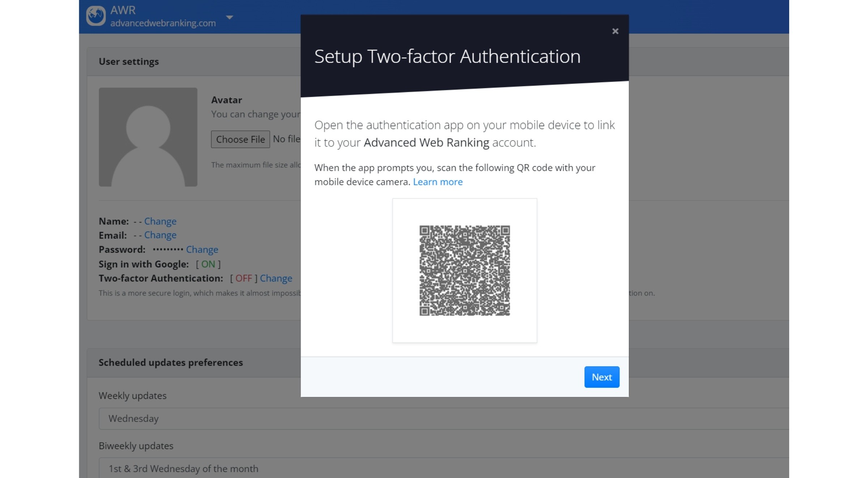Click the Advanced Web Ranking bold text

[x=426, y=143]
